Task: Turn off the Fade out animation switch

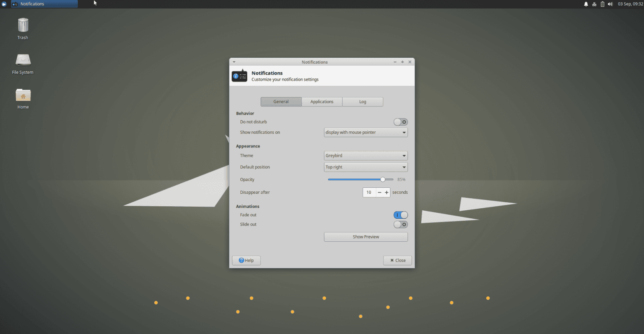Action: click(x=400, y=215)
